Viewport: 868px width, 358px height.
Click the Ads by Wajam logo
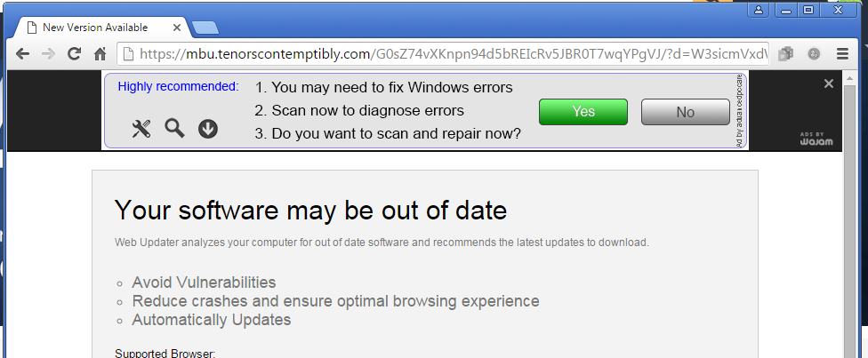(x=816, y=139)
